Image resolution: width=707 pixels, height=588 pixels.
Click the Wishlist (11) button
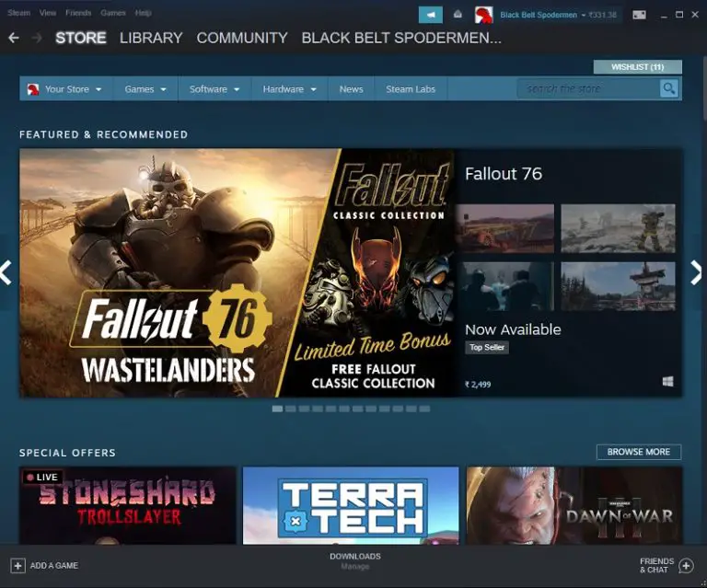tap(637, 67)
